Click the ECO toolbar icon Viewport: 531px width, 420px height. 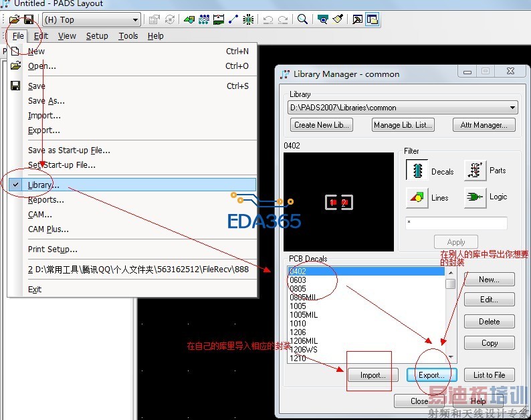point(233,19)
